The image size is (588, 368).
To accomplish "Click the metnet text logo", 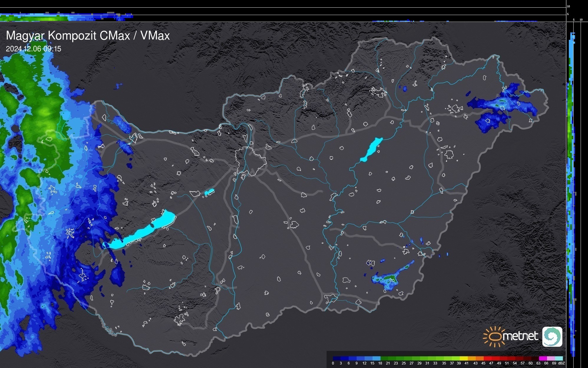I will coord(520,336).
